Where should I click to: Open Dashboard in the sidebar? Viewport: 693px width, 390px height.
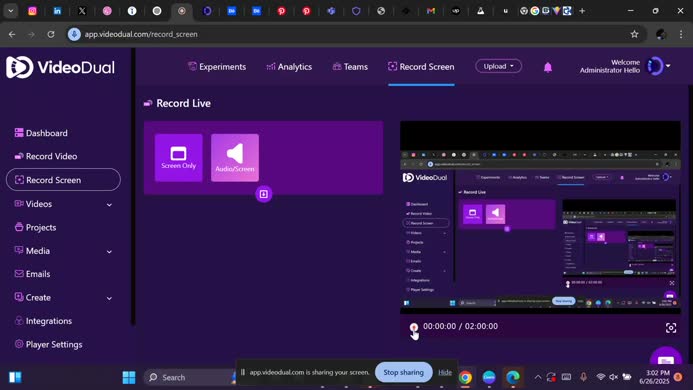tap(41, 133)
